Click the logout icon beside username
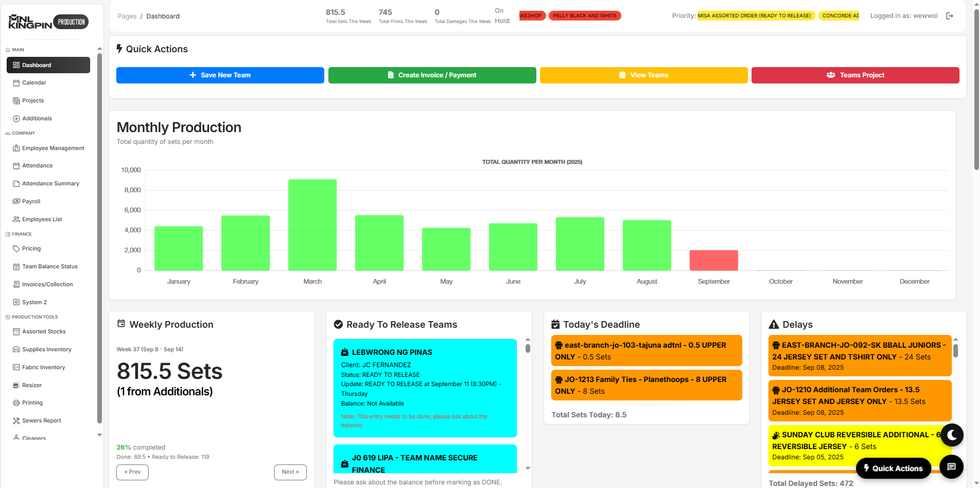 point(949,16)
